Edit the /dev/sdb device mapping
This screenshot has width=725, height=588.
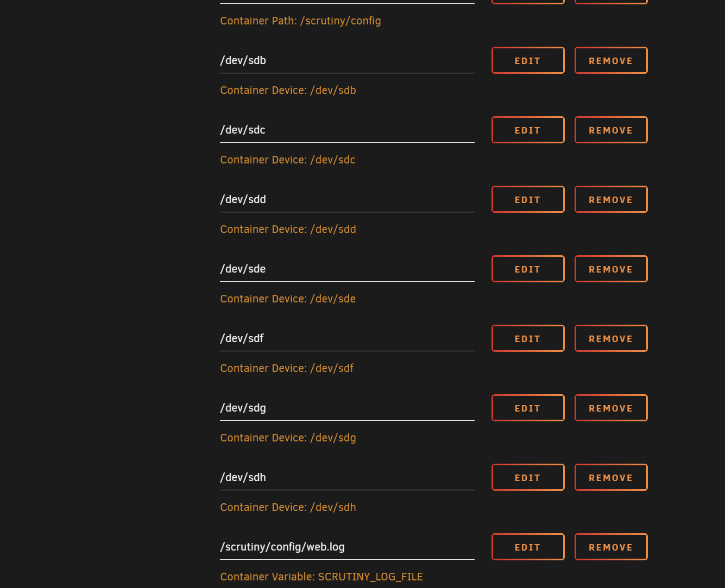[x=527, y=60]
